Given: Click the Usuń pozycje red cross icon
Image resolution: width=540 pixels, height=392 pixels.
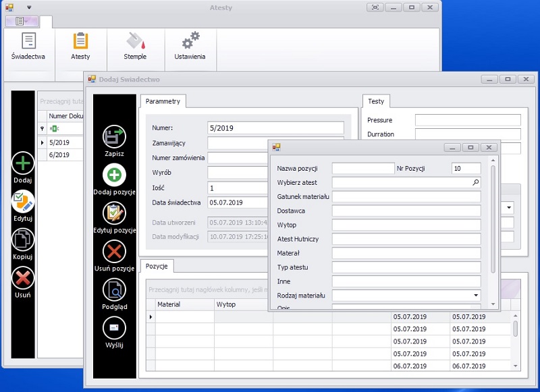Looking at the screenshot, I should [114, 251].
